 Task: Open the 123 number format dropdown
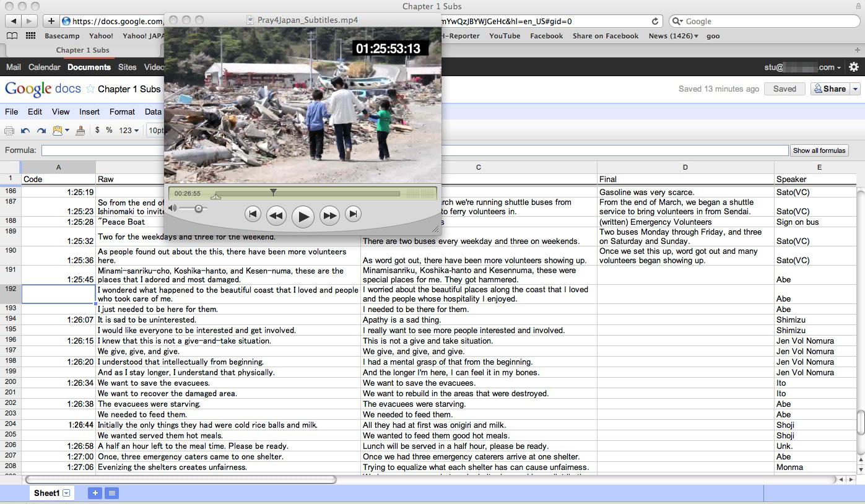click(129, 130)
